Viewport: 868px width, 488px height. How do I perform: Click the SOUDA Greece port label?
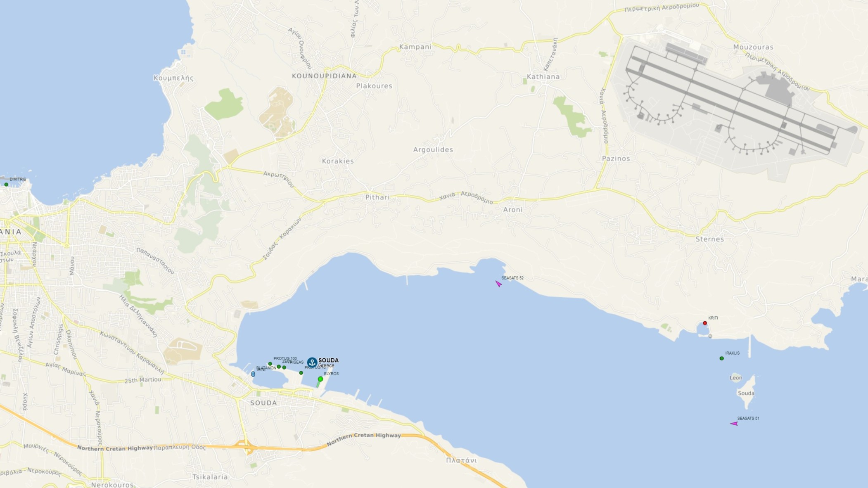(328, 362)
